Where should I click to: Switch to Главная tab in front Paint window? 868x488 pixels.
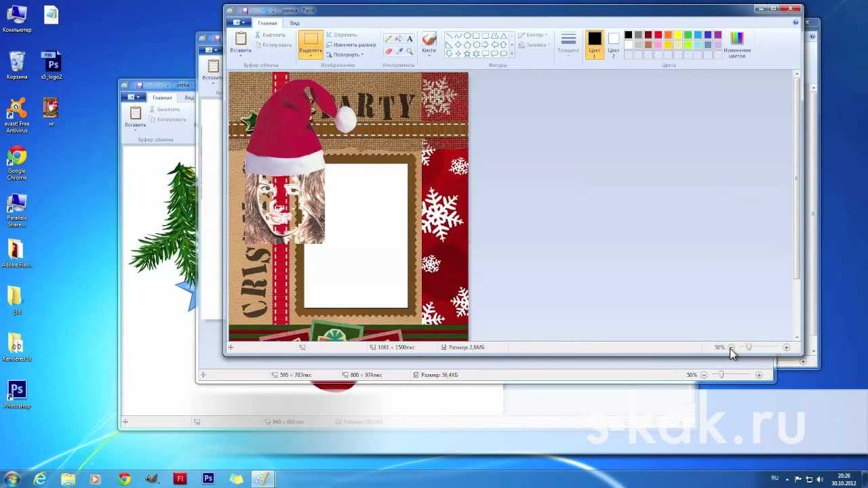pyautogui.click(x=267, y=23)
